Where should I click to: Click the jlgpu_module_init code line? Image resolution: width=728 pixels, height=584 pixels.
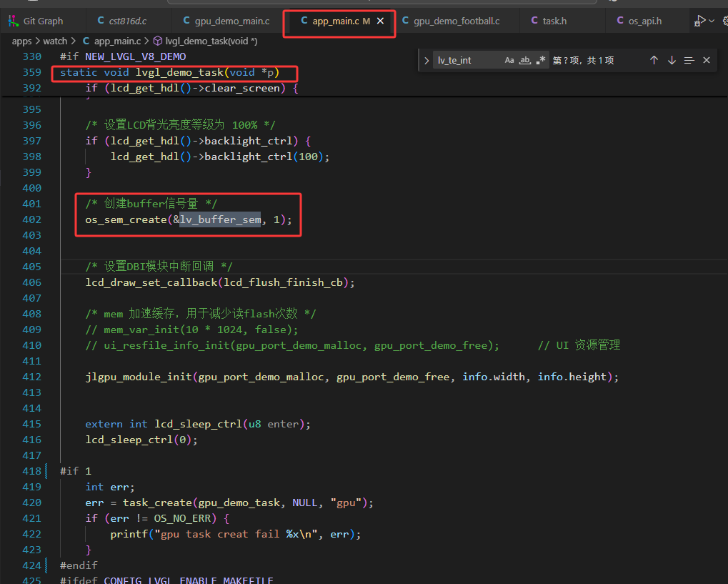(352, 377)
